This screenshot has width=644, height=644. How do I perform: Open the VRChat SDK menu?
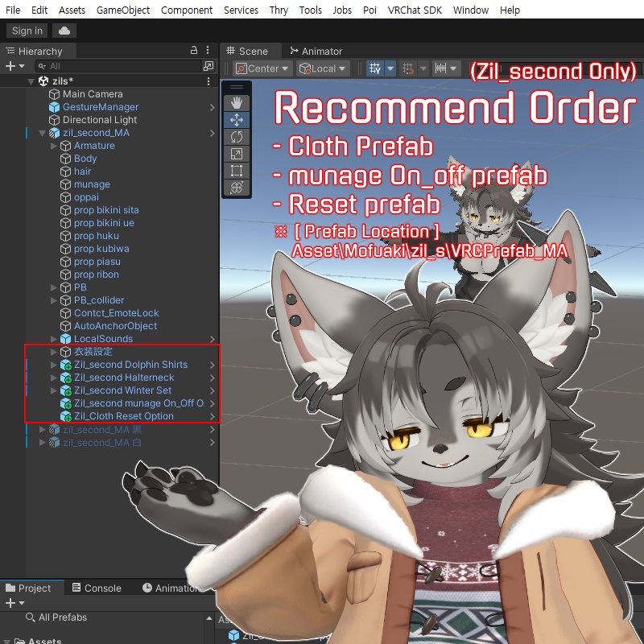coord(415,10)
